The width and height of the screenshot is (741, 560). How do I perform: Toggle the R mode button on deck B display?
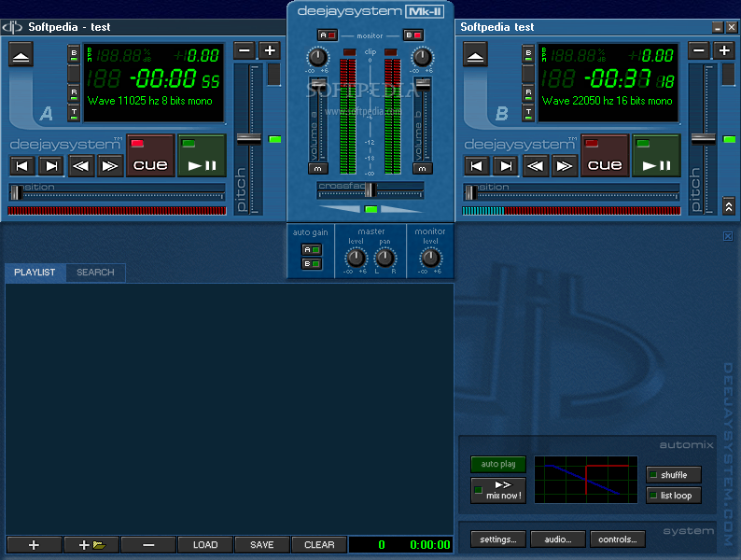528,93
